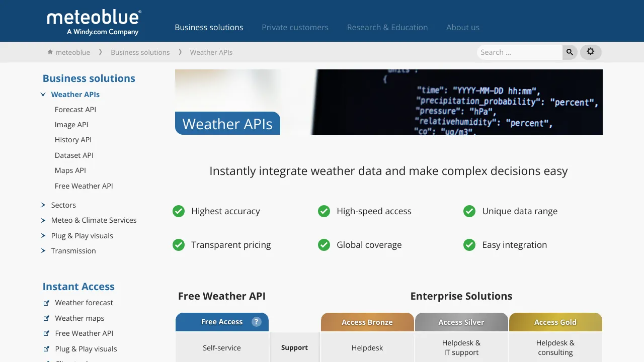This screenshot has width=644, height=362.
Task: Click the Enterprise Solutions heading
Action: [461, 296]
